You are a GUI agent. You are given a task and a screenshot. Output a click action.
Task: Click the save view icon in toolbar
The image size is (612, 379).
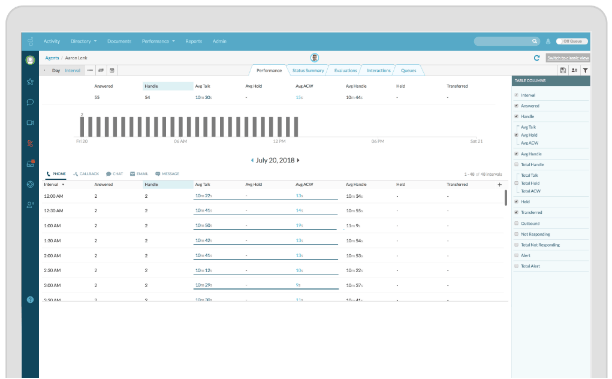click(x=562, y=70)
